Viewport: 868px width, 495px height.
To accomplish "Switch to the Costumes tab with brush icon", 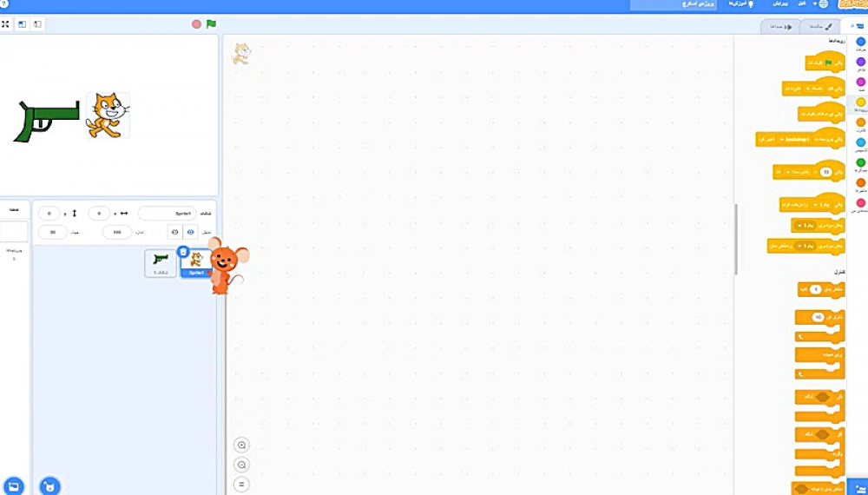I will point(820,26).
